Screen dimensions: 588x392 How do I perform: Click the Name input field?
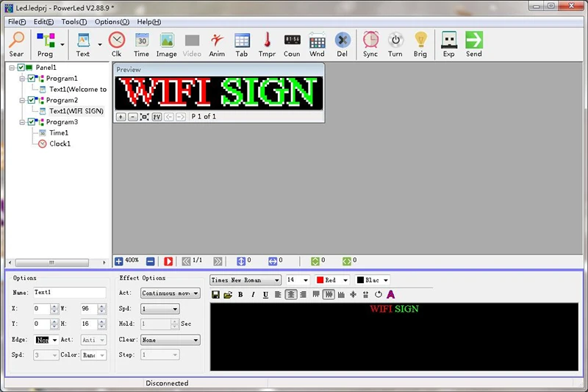pos(70,293)
